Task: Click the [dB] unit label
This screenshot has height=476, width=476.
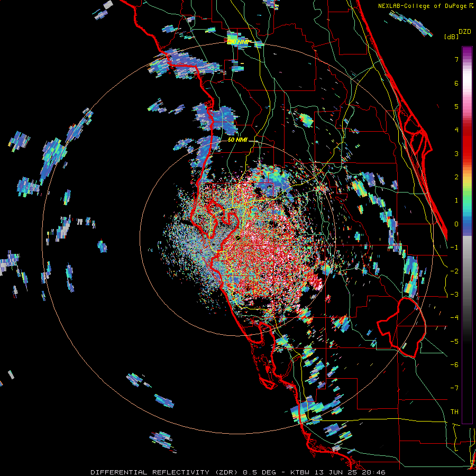Action: [x=451, y=36]
